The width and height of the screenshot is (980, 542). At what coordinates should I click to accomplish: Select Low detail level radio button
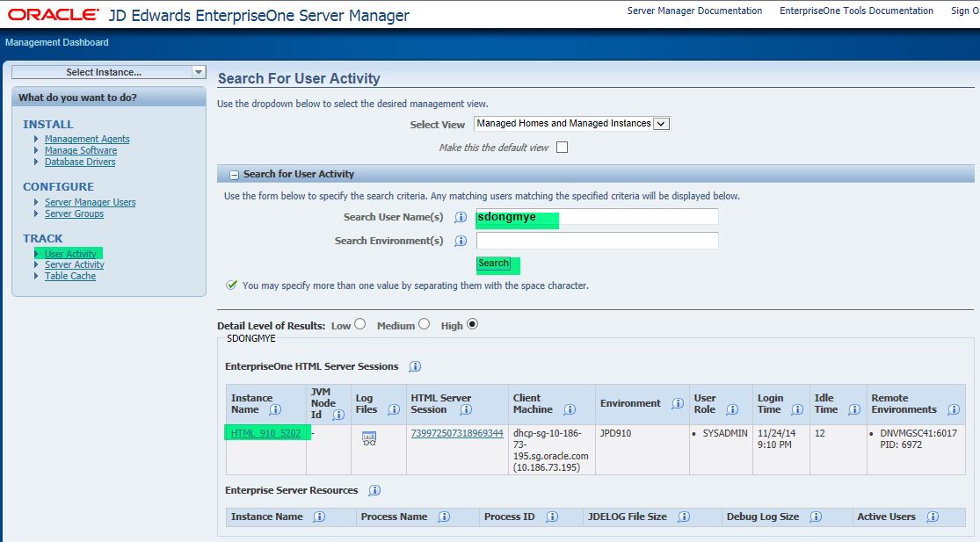tap(360, 324)
